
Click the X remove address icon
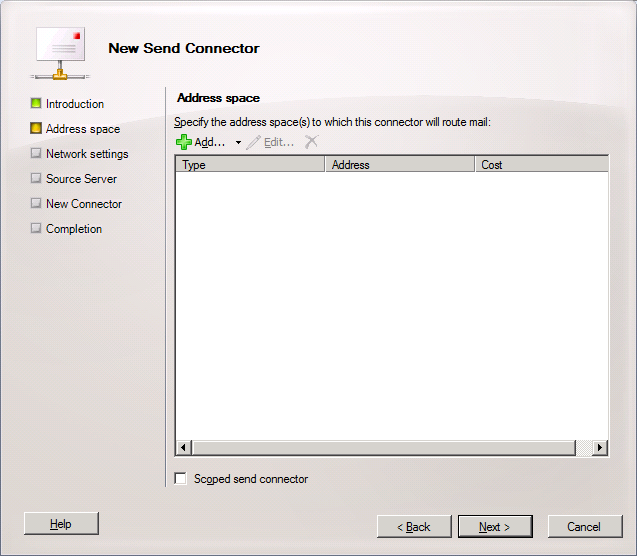[311, 142]
